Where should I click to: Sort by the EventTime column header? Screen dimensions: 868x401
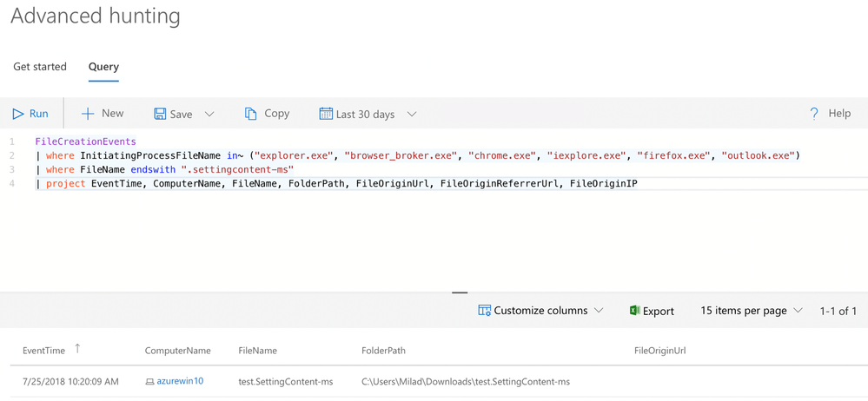(x=43, y=351)
